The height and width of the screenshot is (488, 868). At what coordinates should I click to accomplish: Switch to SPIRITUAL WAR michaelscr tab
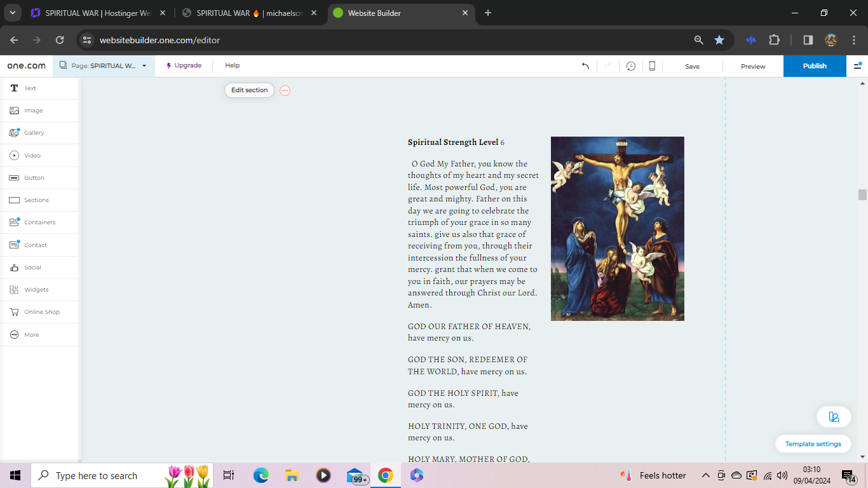[250, 13]
